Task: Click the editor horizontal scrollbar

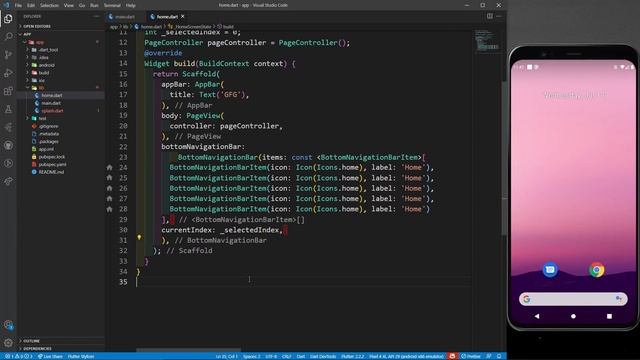Action: (189, 350)
